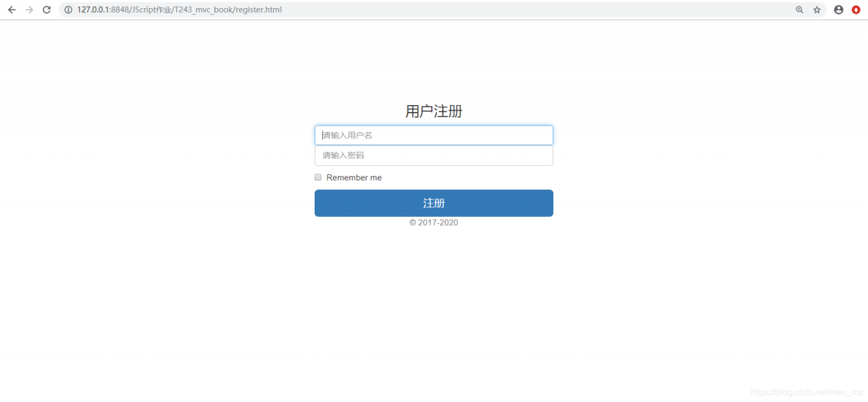The image size is (868, 402).
Task: Click the address bar URL register.html
Action: pos(179,10)
